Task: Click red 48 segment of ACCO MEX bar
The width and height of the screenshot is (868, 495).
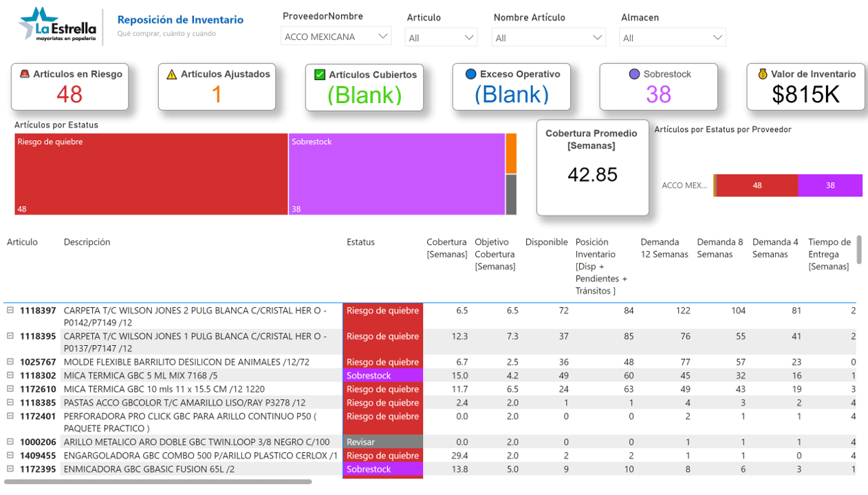Action: pyautogui.click(x=757, y=186)
